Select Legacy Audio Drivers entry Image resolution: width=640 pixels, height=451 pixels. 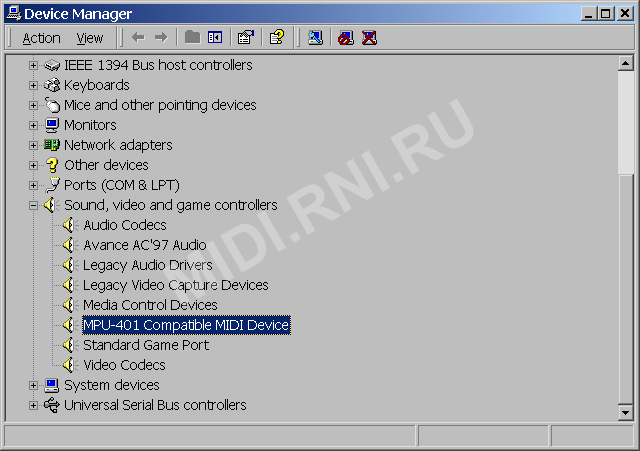pos(147,265)
